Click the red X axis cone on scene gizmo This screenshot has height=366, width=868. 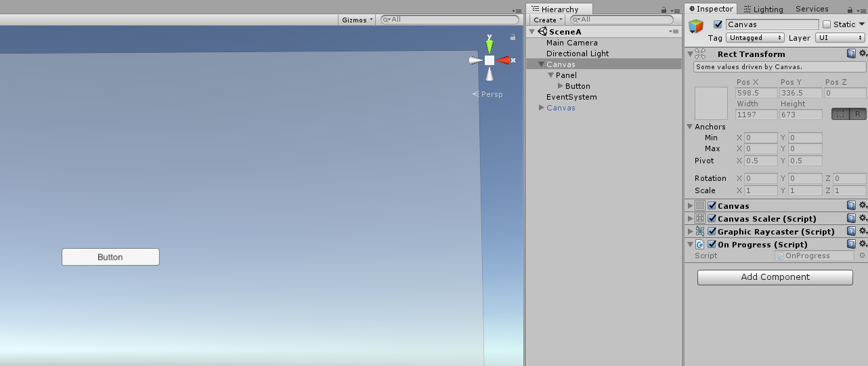pos(504,60)
